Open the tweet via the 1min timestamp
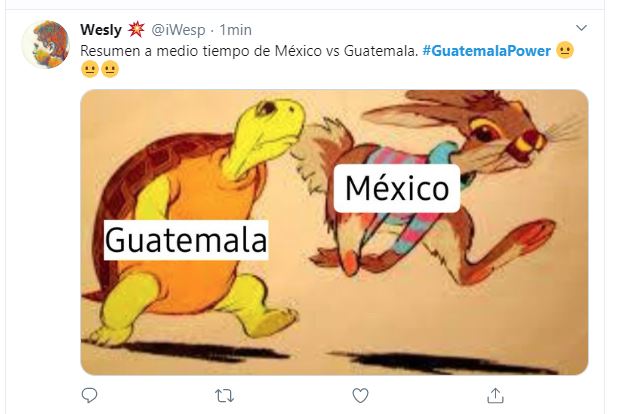The image size is (618, 414). point(235,30)
